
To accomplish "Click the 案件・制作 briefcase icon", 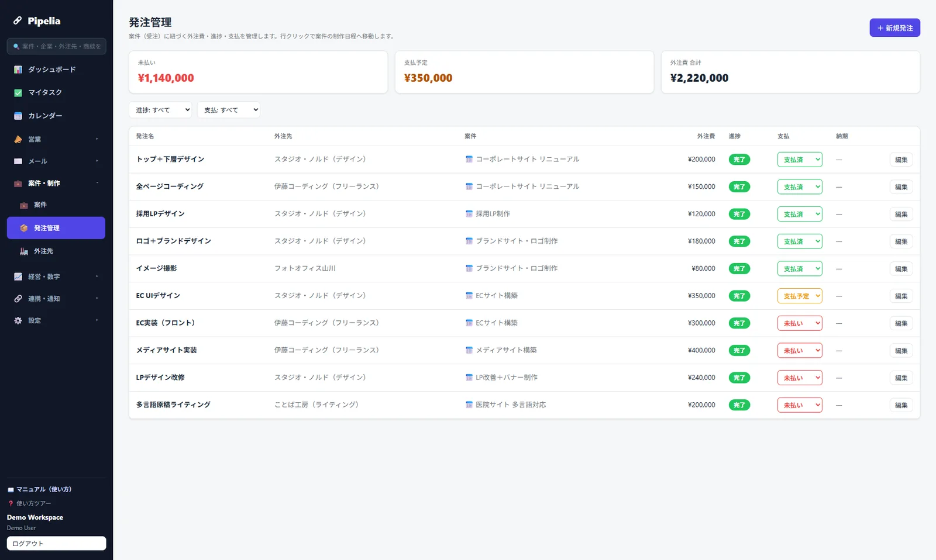I will (x=18, y=184).
